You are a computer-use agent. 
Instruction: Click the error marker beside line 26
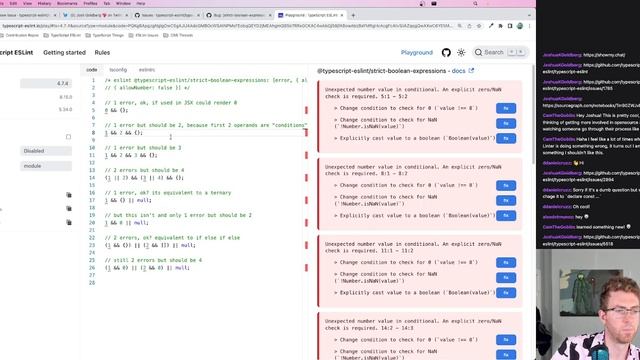[x=307, y=268]
